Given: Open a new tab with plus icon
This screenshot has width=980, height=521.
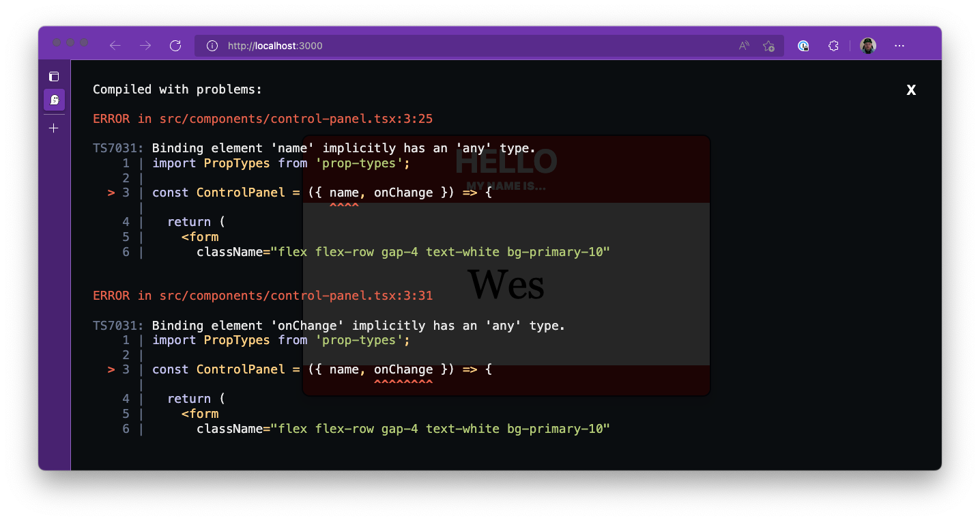Looking at the screenshot, I should 54,128.
